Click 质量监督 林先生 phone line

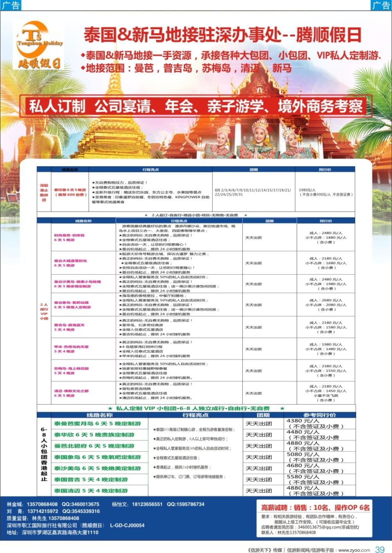(x=43, y=518)
